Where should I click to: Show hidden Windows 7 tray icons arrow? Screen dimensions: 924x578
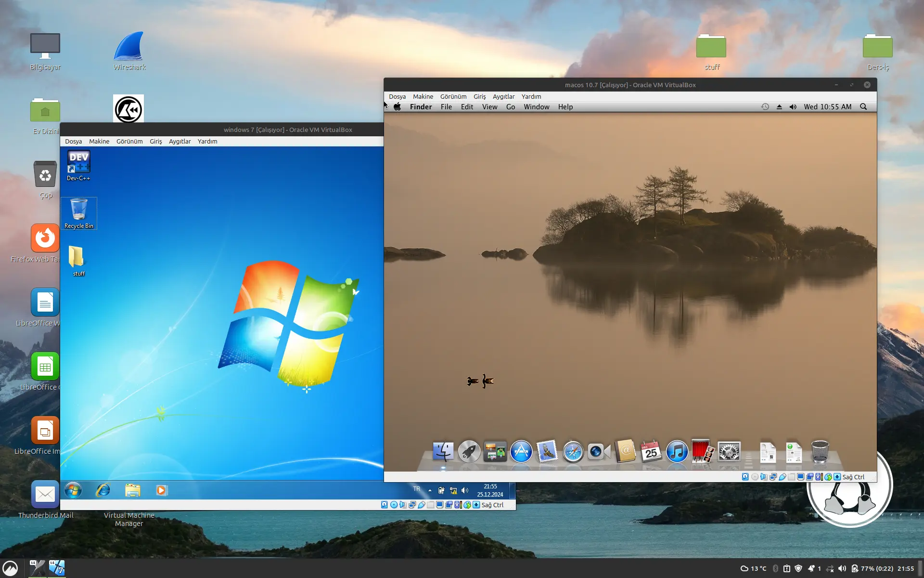(x=430, y=490)
